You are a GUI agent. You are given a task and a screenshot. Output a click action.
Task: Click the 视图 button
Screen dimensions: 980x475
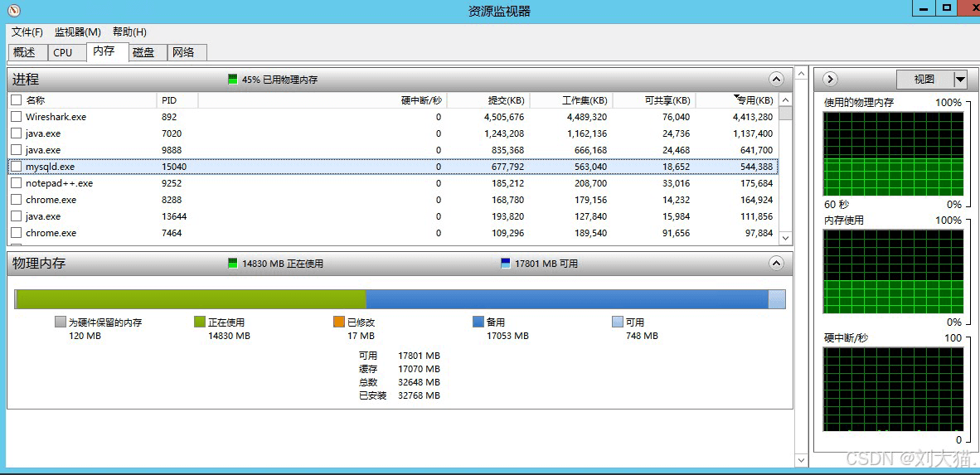925,80
